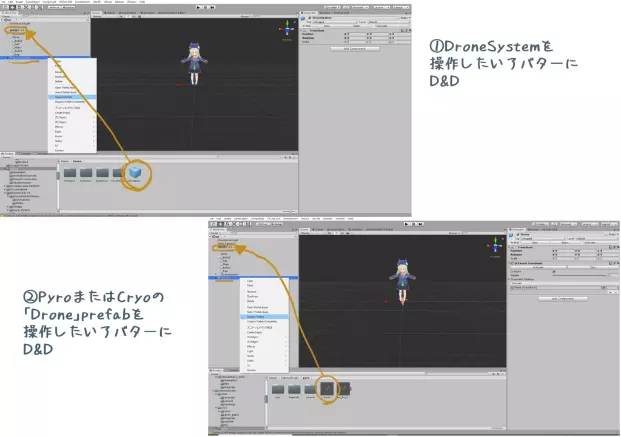This screenshot has width=621, height=437.
Task: Click Activate button in Parent Constraint
Action: pos(538,267)
